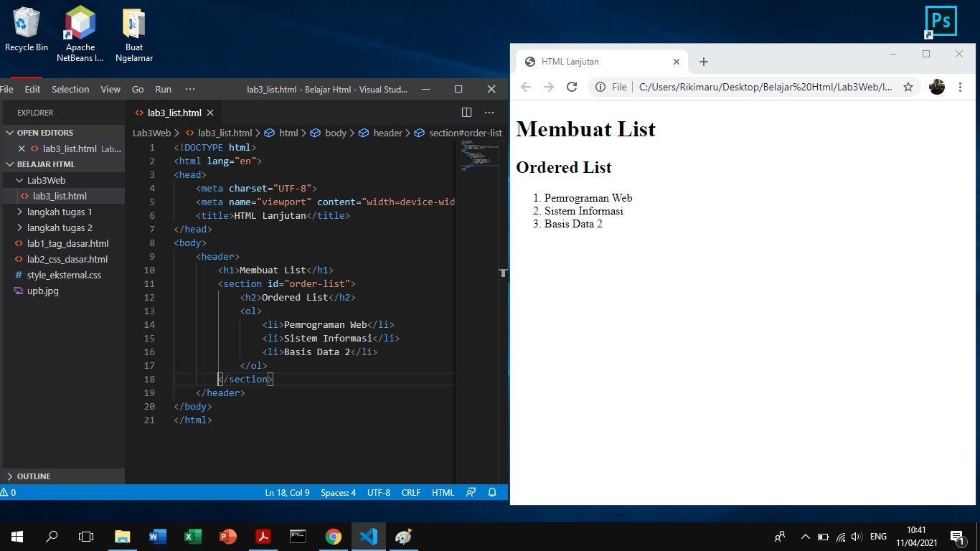The height and width of the screenshot is (551, 980).
Task: Reload the Chrome page
Action: pos(572,87)
